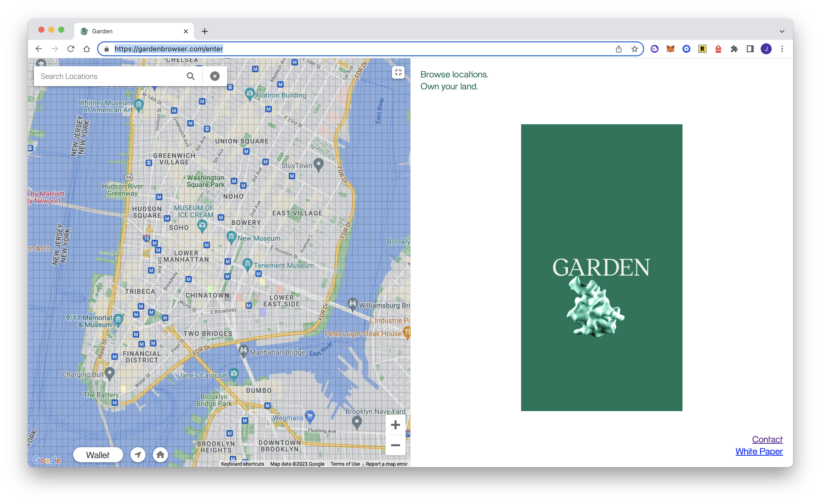Open the White Paper link
The height and width of the screenshot is (504, 821).
759,451
